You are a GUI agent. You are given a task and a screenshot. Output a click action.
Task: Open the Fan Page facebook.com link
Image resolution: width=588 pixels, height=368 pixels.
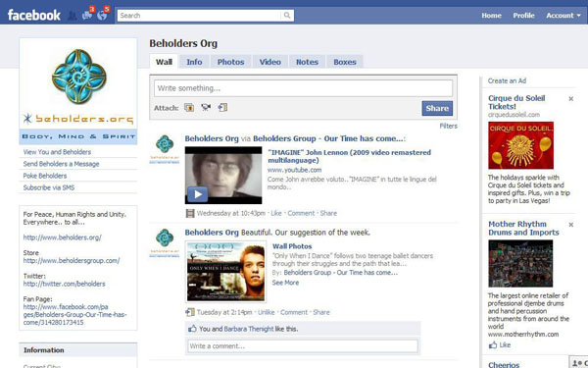tap(75, 314)
